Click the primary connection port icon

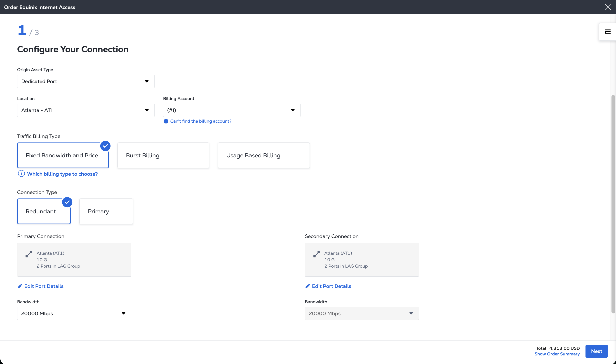[x=29, y=254]
